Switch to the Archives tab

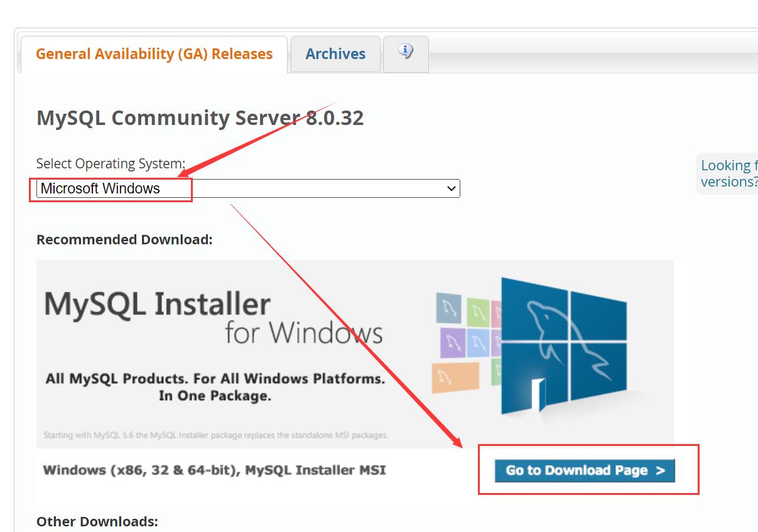coord(335,54)
